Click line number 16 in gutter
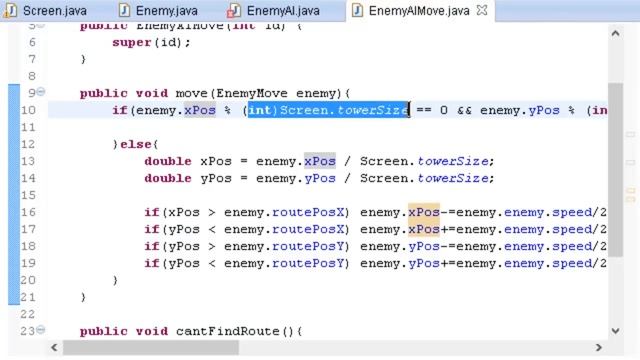640x360 pixels. pos(28,212)
